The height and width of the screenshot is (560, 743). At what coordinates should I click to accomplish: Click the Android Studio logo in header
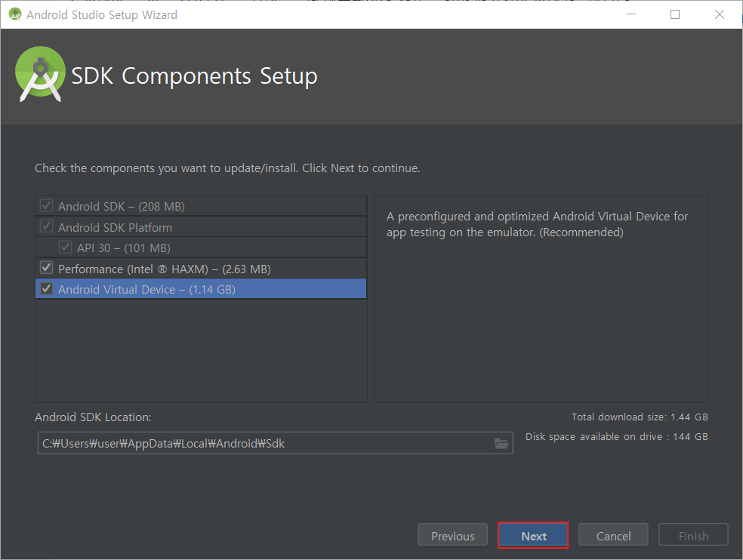(40, 74)
